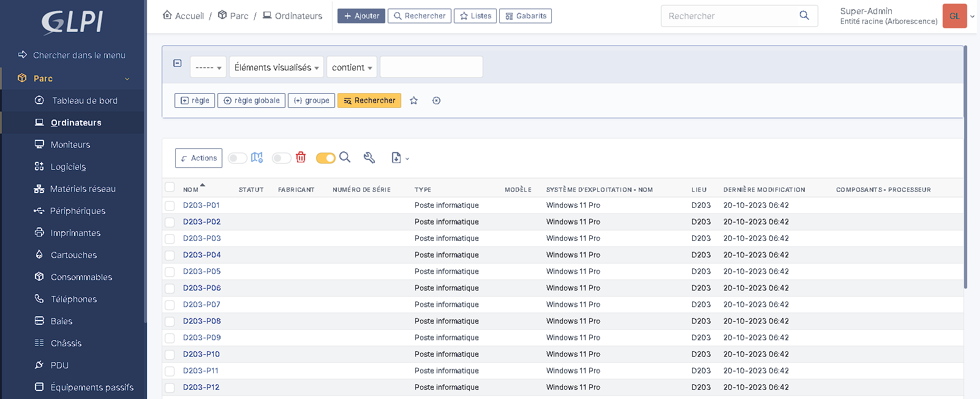Open the wrench column settings icon

pyautogui.click(x=369, y=158)
